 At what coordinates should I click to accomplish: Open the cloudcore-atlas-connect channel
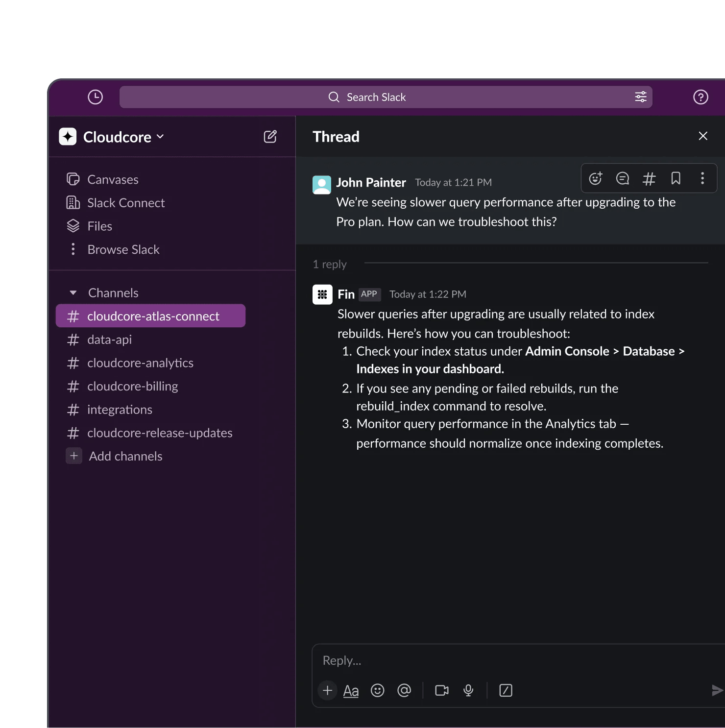click(150, 316)
